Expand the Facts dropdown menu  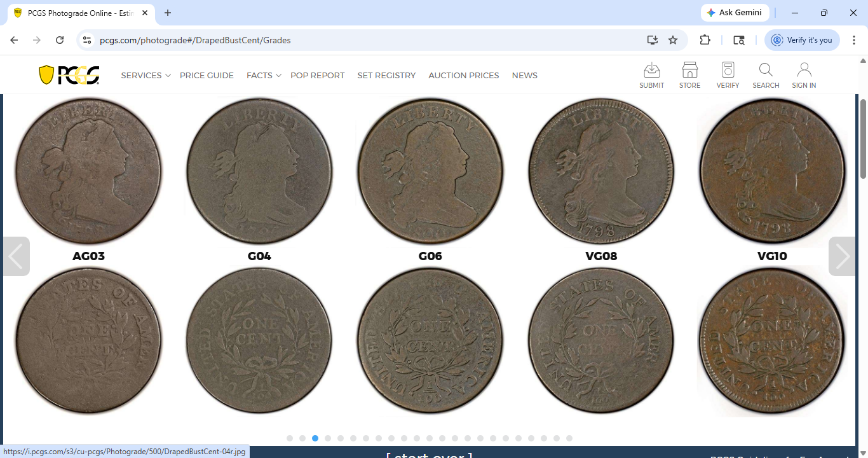264,75
